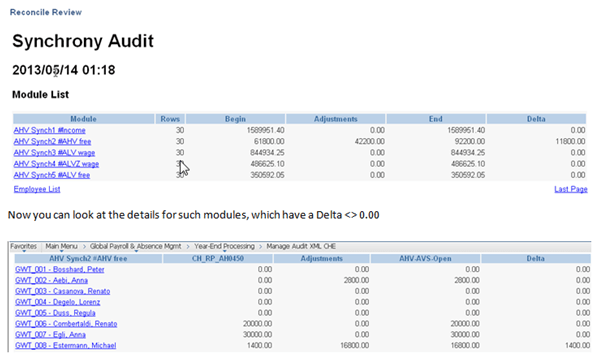The width and height of the screenshot is (599, 364).
Task: Select Estermann's 16800.00 adjustments value
Action: [x=355, y=345]
